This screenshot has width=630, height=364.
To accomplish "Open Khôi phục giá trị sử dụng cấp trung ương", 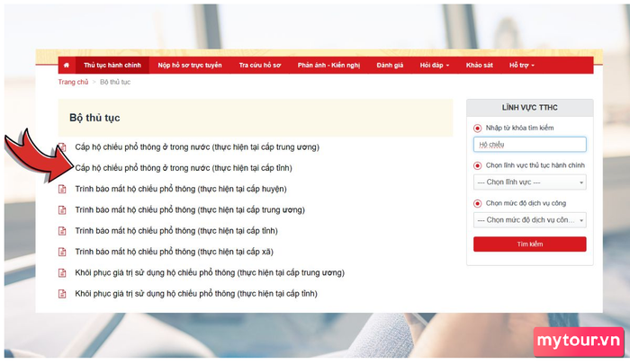I will coord(210,272).
